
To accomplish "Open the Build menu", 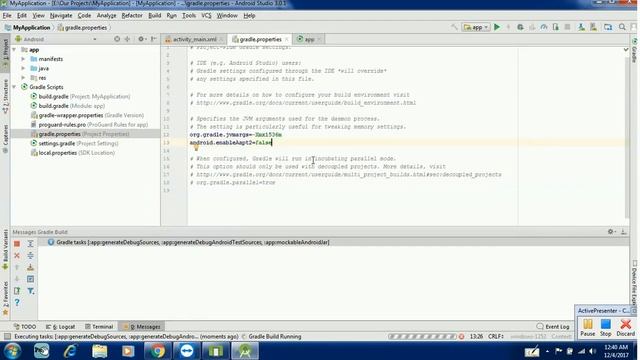I will (x=154, y=16).
